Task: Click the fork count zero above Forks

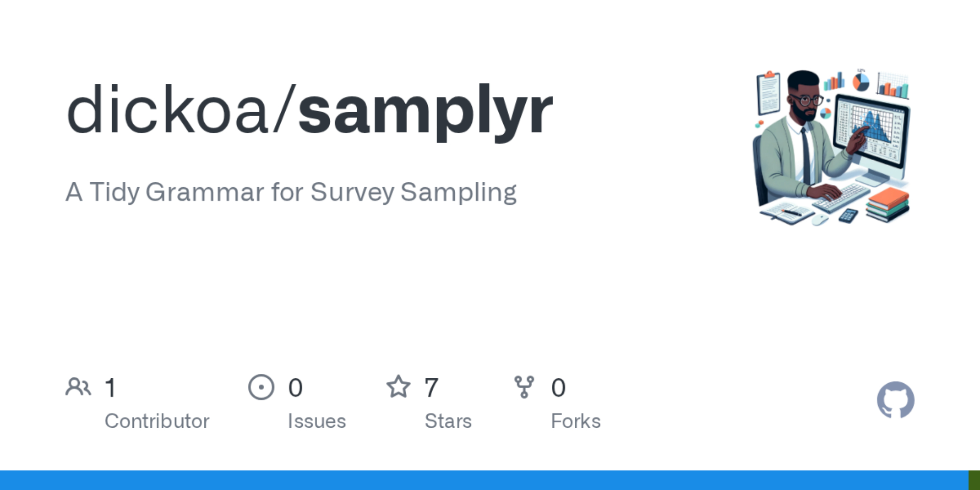Action: 558,388
